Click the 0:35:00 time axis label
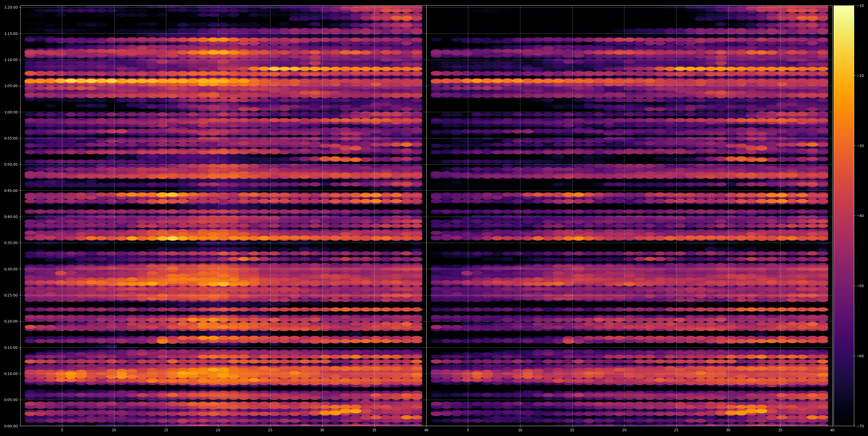 (x=11, y=243)
